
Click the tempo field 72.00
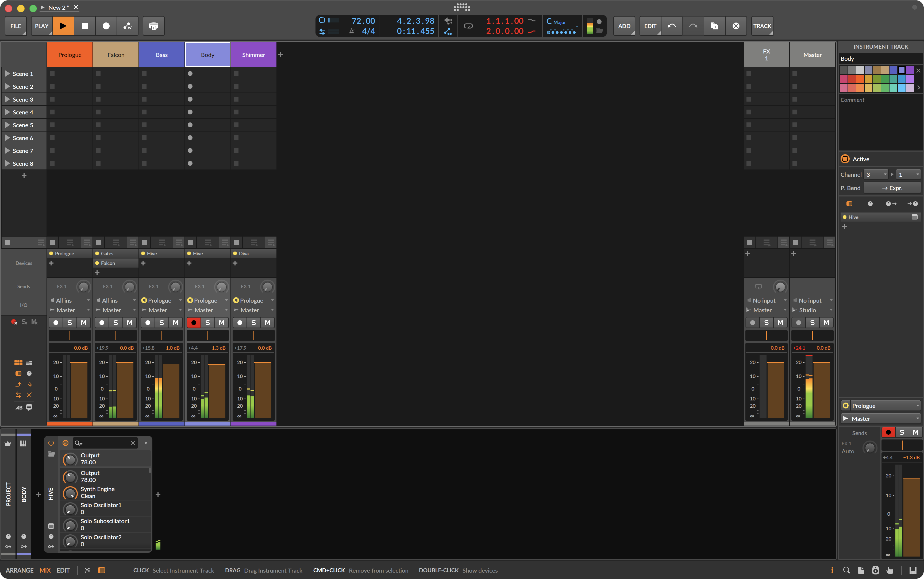point(363,21)
